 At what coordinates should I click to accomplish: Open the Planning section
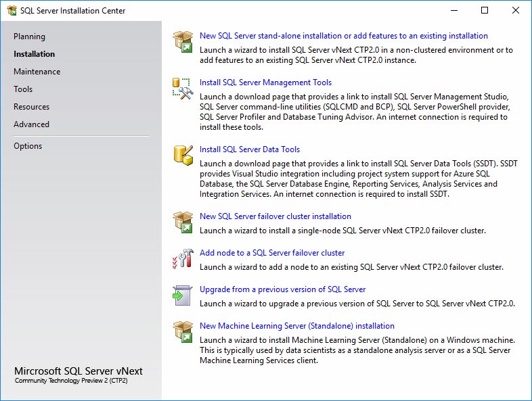(x=29, y=37)
